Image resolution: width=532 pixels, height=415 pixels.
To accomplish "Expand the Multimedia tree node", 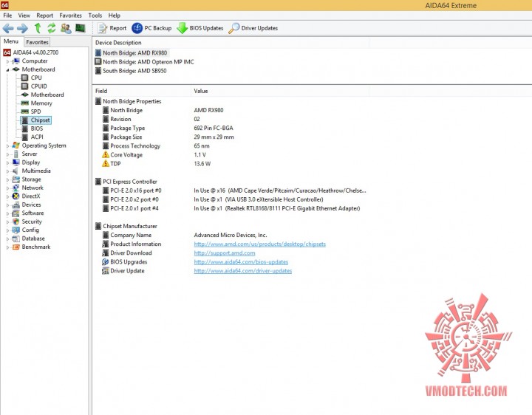I will coord(7,171).
